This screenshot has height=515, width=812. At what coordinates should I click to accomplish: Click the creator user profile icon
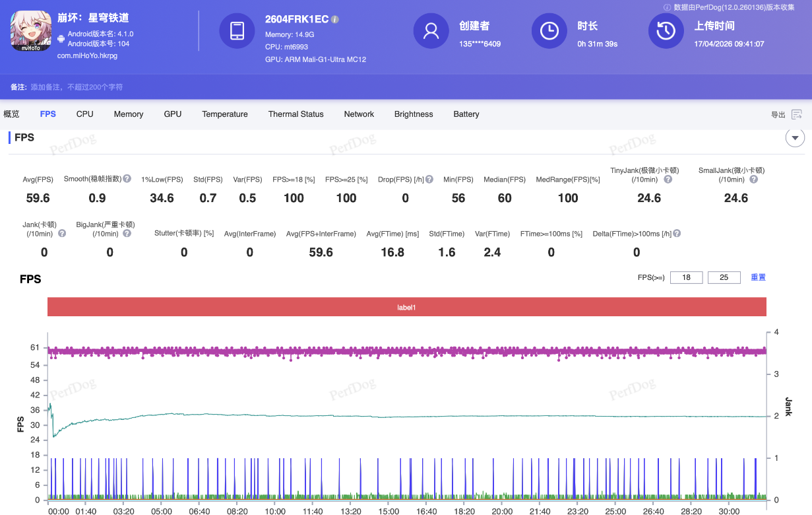(x=431, y=31)
